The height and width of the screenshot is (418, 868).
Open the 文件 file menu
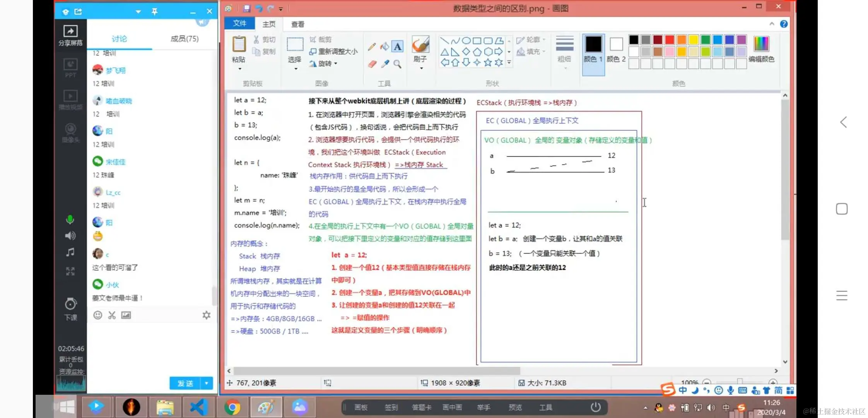(x=239, y=24)
